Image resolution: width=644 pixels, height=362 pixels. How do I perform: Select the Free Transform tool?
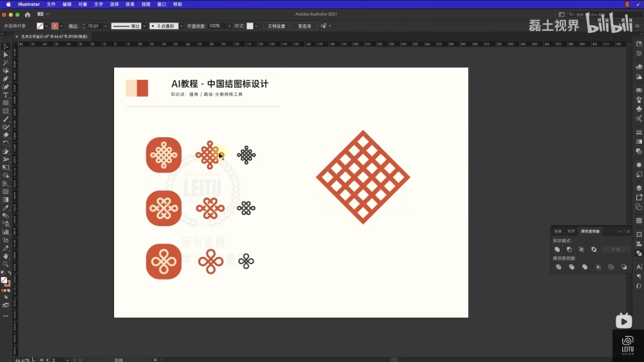click(6, 167)
